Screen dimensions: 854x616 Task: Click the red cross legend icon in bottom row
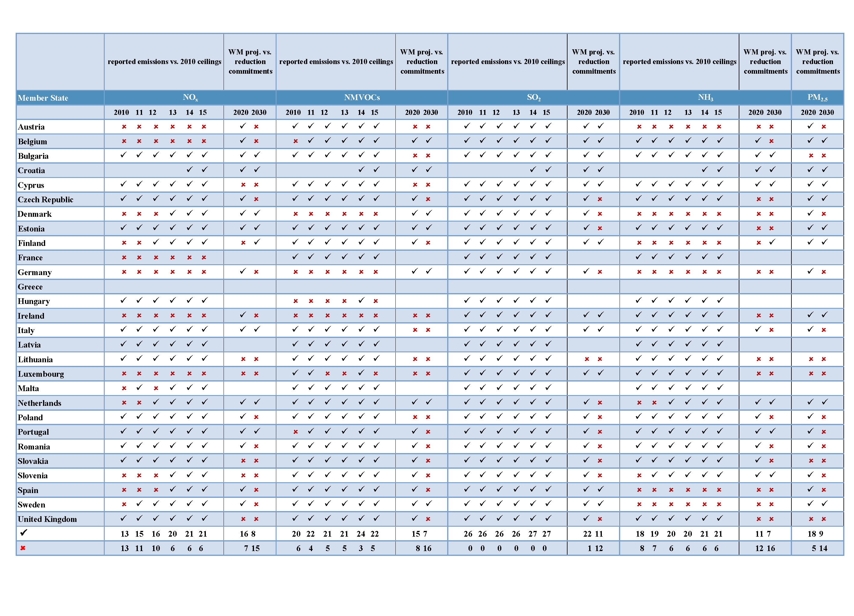tap(23, 548)
